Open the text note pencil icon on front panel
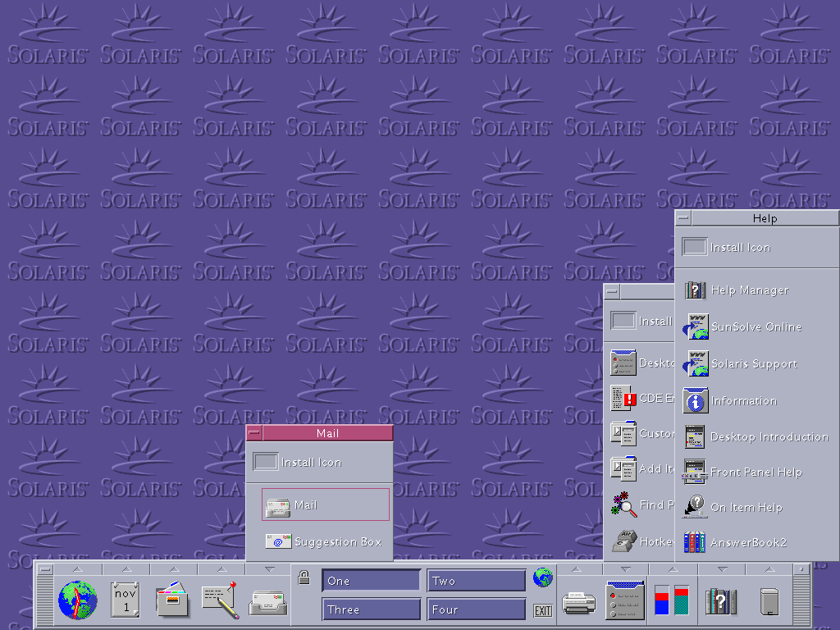The image size is (840, 630). (220, 600)
